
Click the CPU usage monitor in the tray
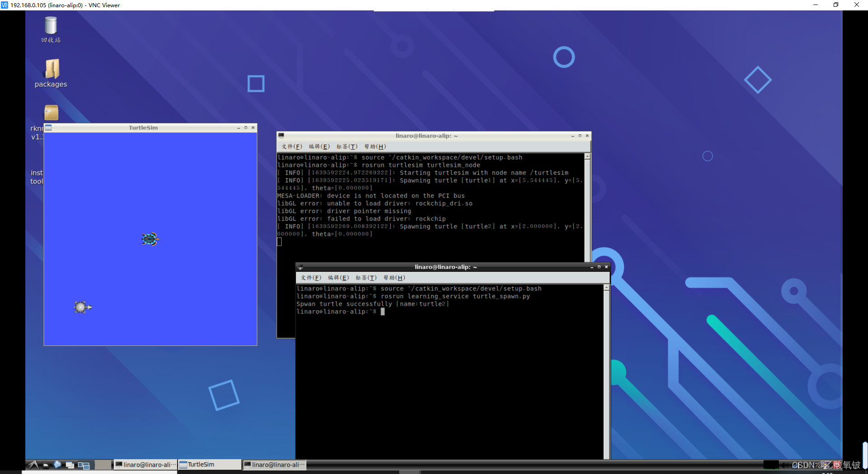coord(771,465)
